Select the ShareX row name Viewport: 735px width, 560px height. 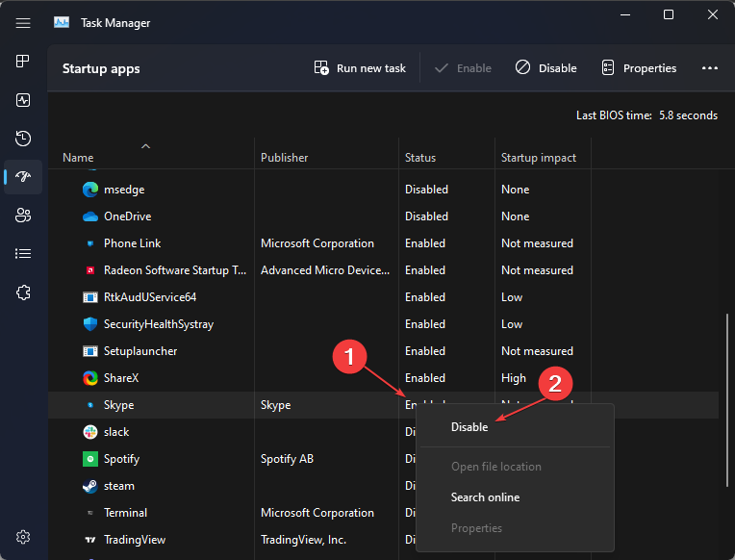[x=121, y=378]
